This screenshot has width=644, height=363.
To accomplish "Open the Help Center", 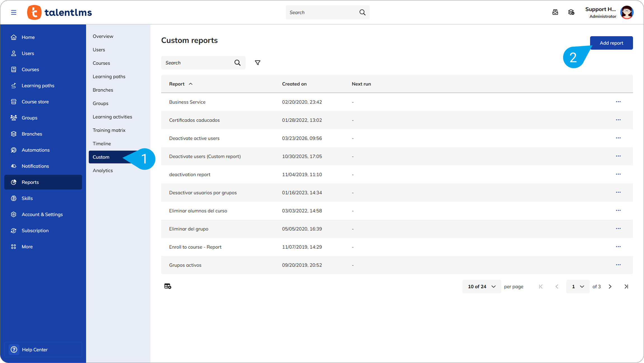I will click(x=35, y=350).
